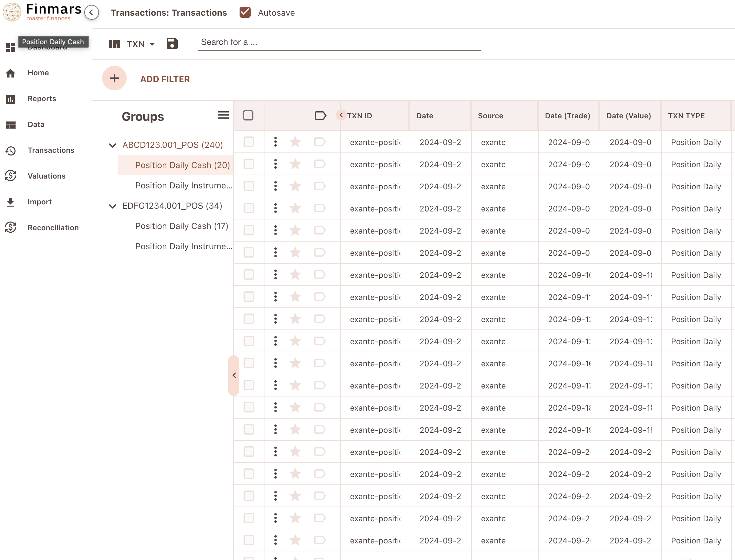
Task: Check the first transaction row checkbox
Action: [248, 142]
